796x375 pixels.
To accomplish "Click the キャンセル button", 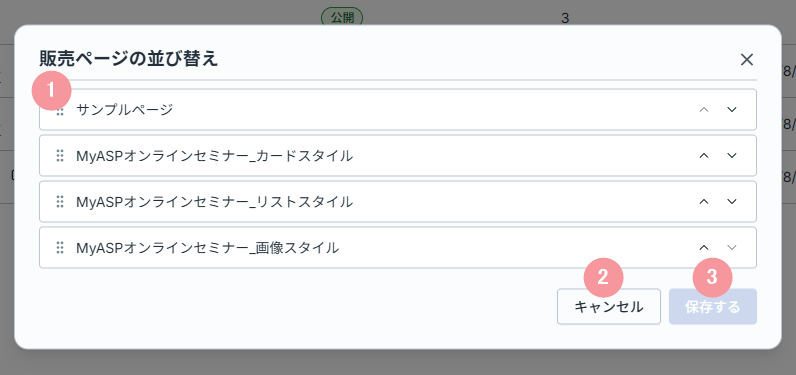I will tap(609, 306).
